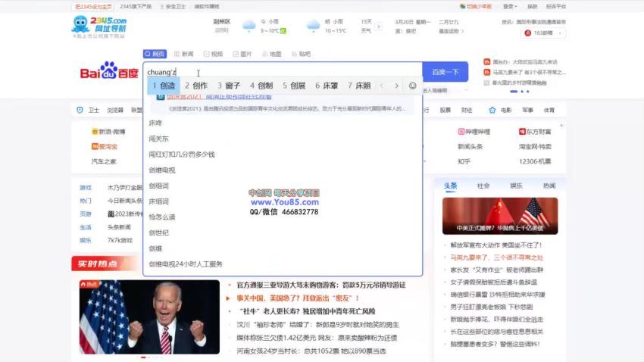Viewport: 644px width, 362px height.
Task: Click the 体育 channel link
Action: tap(549, 110)
